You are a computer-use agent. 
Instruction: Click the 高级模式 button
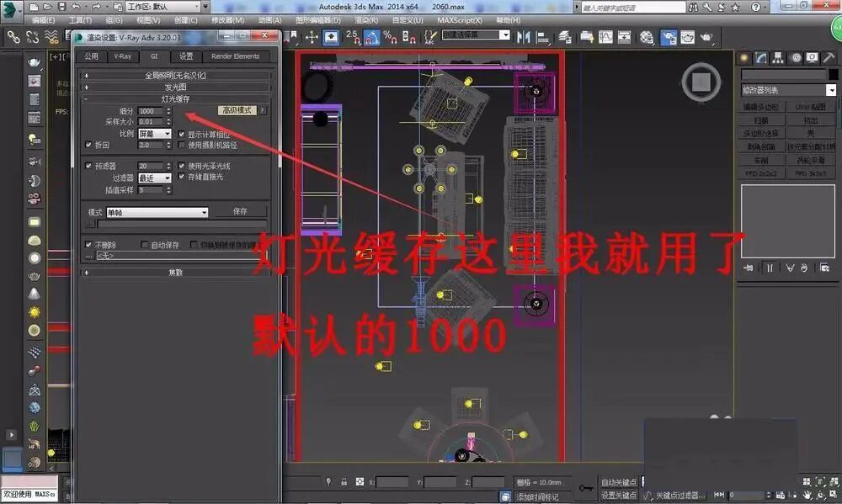pyautogui.click(x=237, y=110)
